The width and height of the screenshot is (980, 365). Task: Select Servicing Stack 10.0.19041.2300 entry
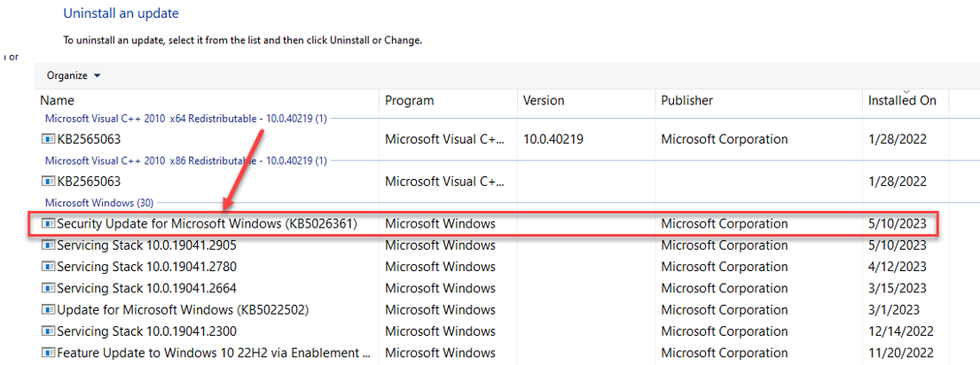pos(146,330)
